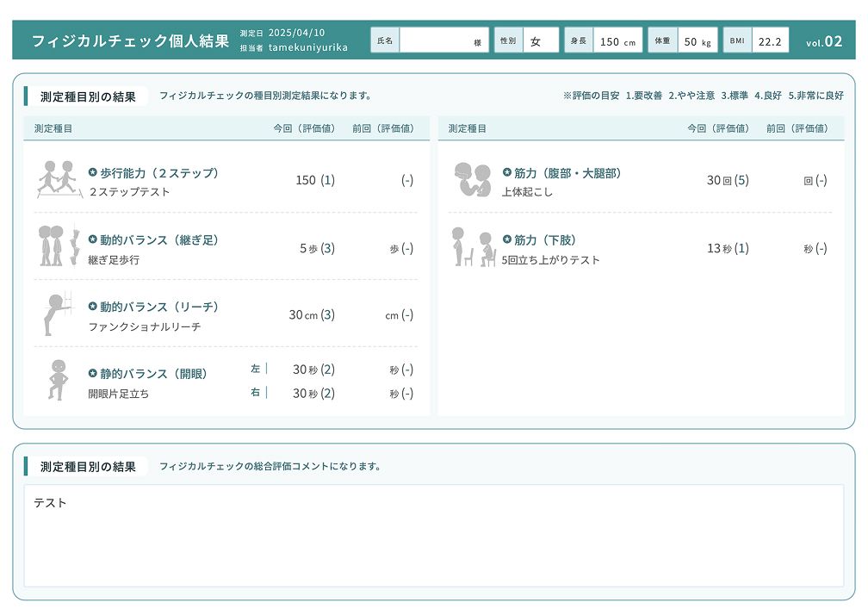Click the functional reach figure icon
The width and height of the screenshot is (868, 615).
tap(59, 314)
